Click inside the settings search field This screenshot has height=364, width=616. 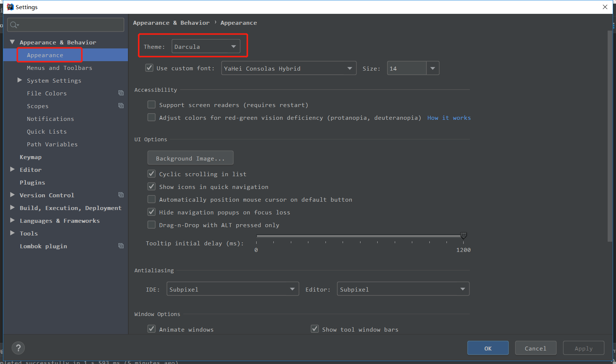point(66,25)
